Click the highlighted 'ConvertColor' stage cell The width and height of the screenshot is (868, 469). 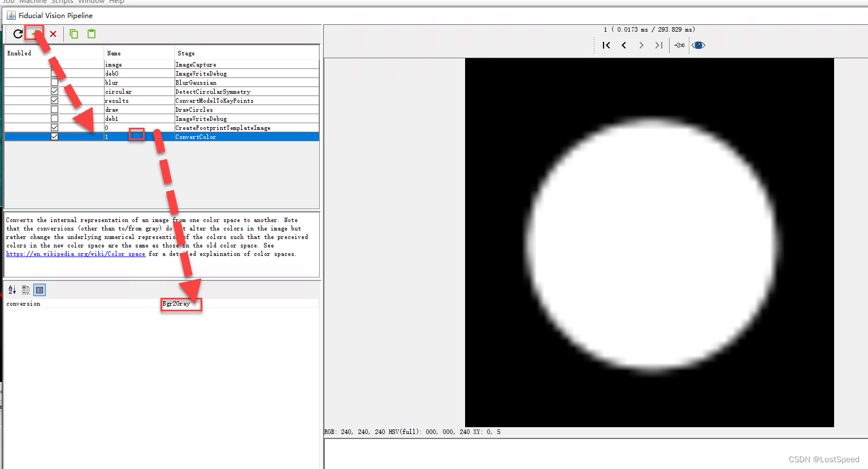[x=247, y=137]
